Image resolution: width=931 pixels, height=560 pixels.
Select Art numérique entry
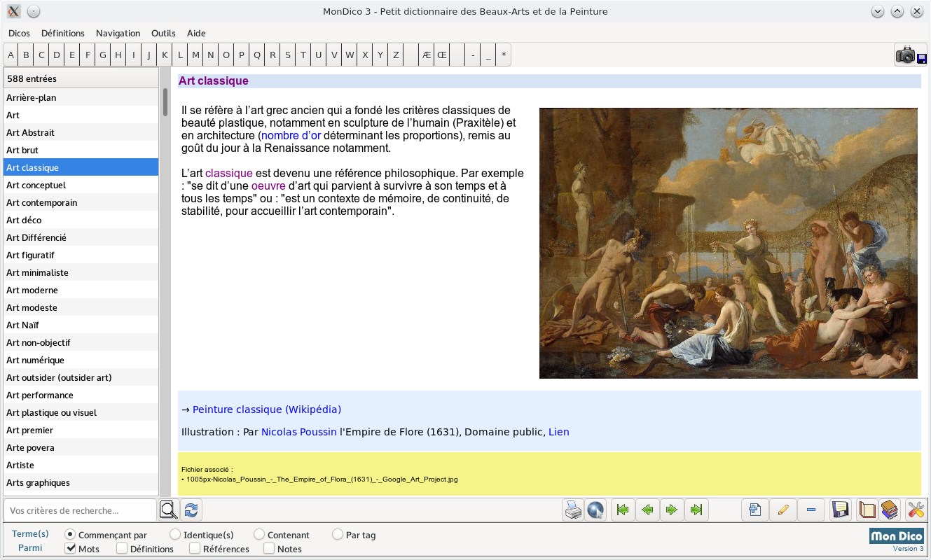click(81, 360)
